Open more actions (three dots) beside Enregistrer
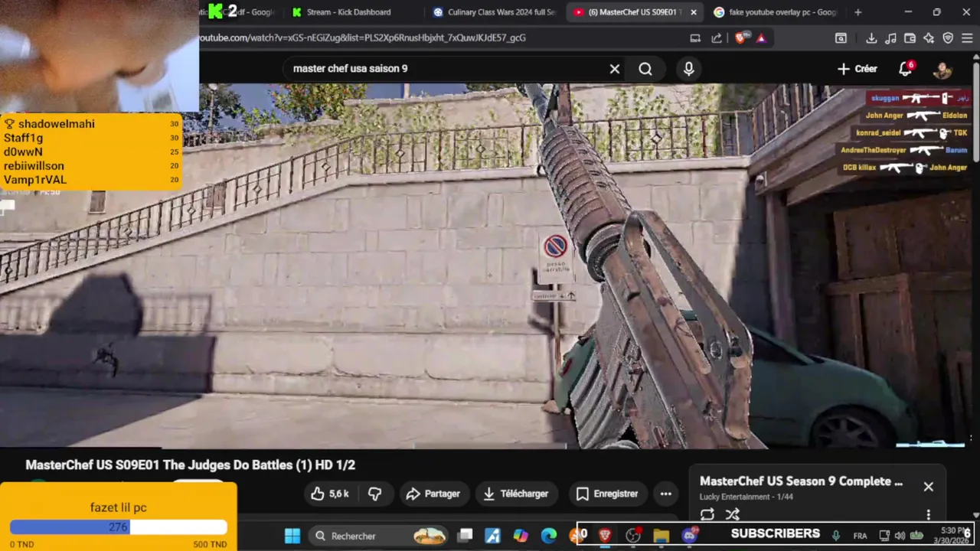The image size is (980, 551). point(666,494)
